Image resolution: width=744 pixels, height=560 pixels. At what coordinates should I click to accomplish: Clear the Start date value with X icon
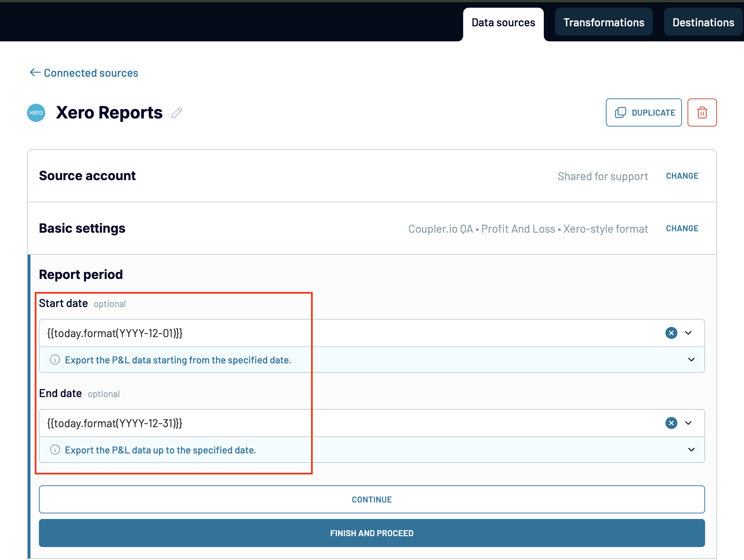point(671,333)
